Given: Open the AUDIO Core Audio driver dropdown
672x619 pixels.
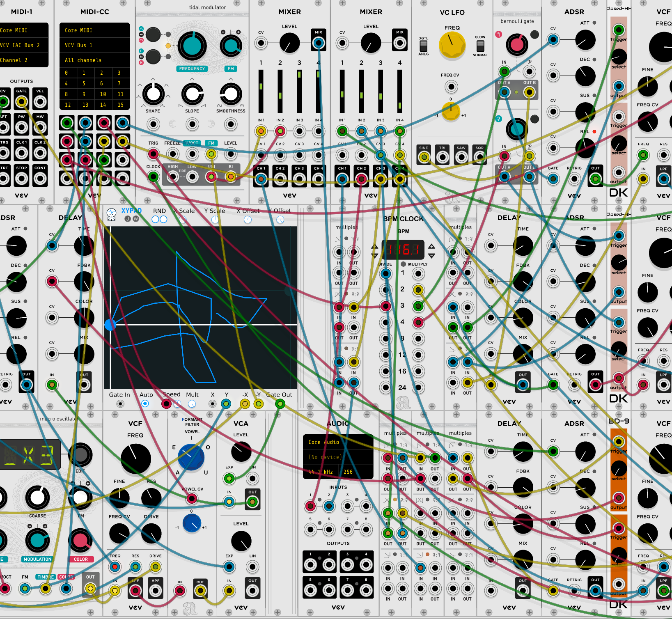Looking at the screenshot, I should click(x=338, y=442).
